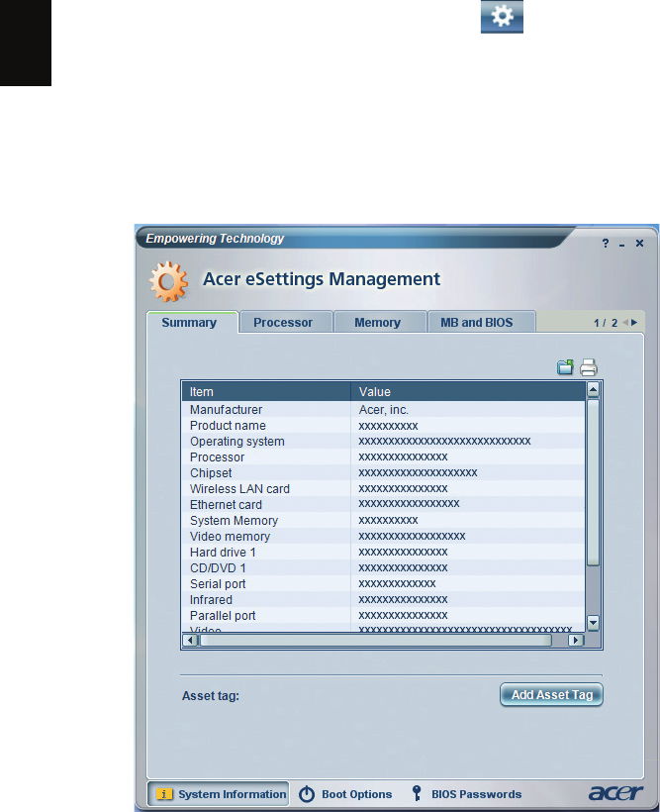Export system info with the folder icon

[565, 368]
